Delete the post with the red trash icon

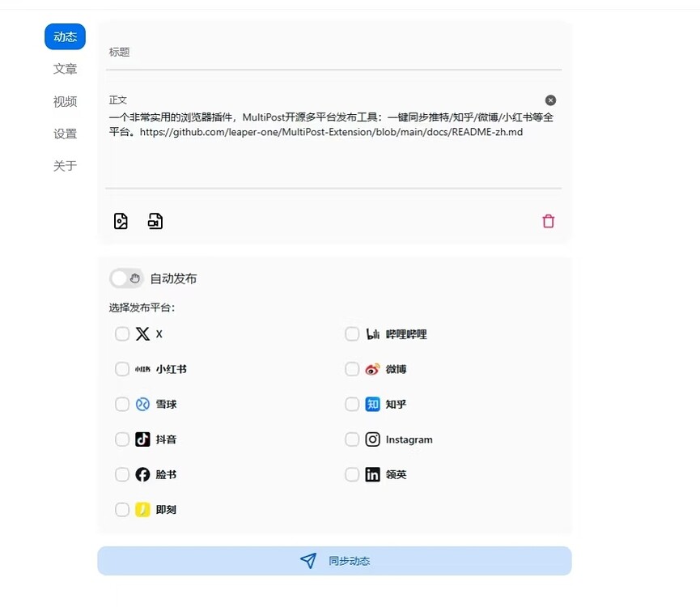(548, 221)
